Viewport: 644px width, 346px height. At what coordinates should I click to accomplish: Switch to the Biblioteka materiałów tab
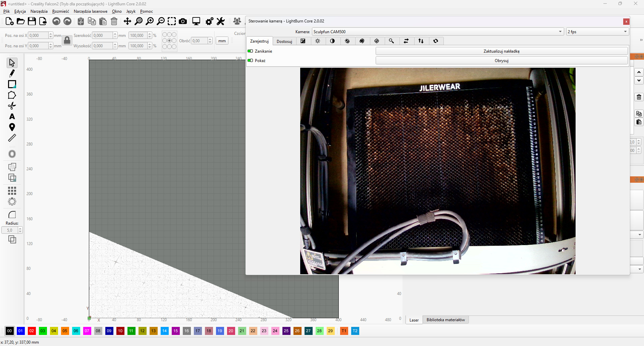click(x=445, y=320)
